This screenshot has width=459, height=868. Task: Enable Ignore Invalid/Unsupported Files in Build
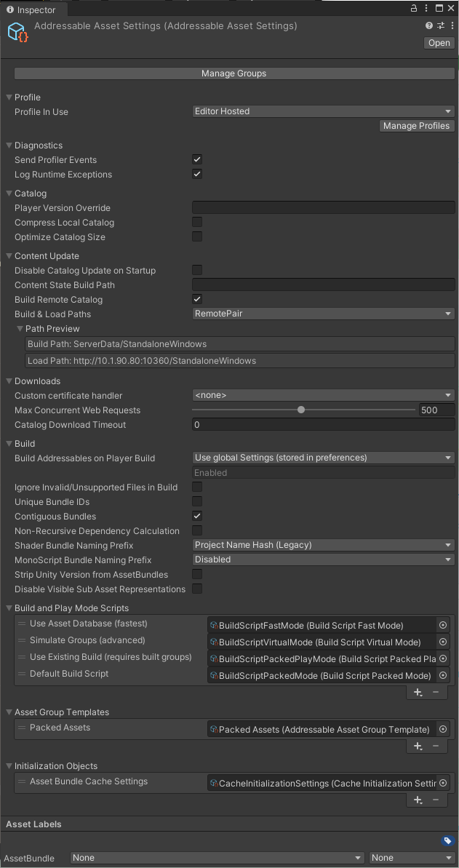197,487
